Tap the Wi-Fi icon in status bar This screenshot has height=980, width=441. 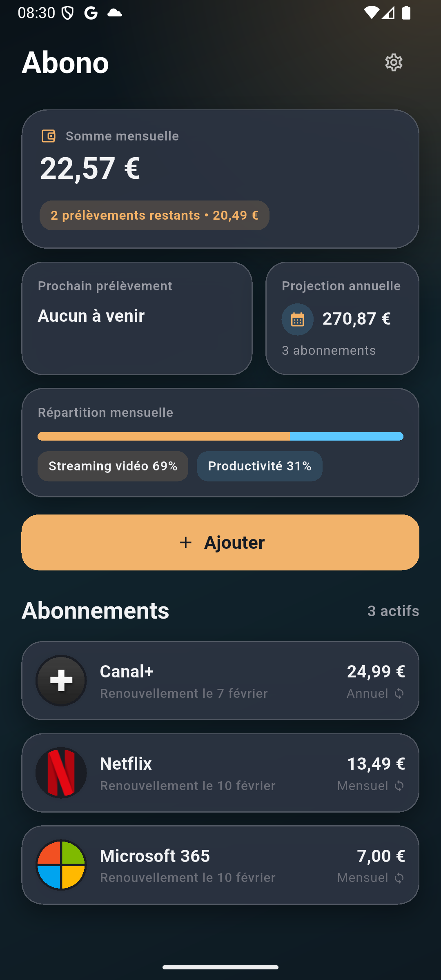coord(371,13)
